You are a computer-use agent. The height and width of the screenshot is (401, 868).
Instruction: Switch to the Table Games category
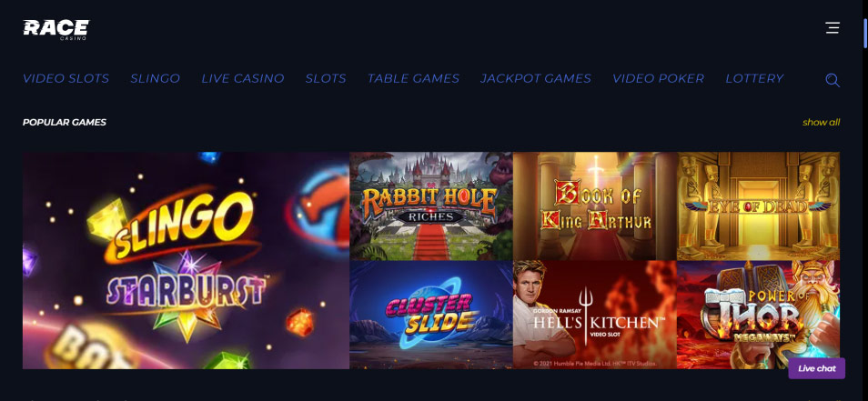pos(413,78)
